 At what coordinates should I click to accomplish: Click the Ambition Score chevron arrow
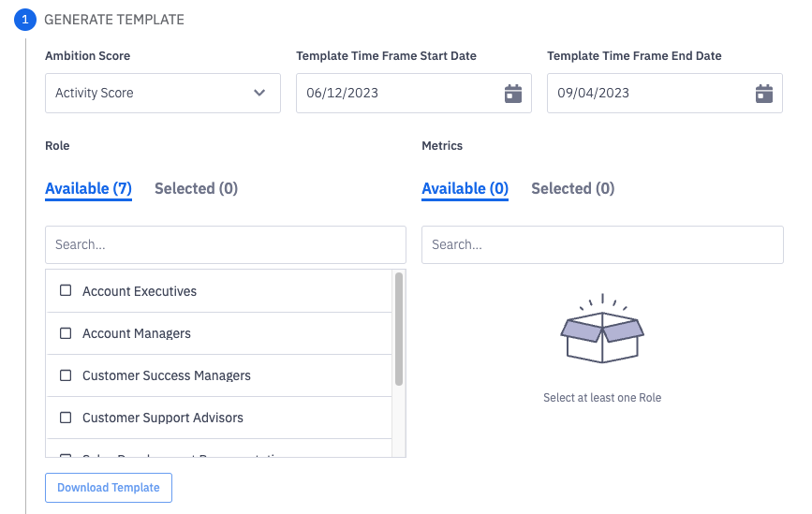click(259, 94)
